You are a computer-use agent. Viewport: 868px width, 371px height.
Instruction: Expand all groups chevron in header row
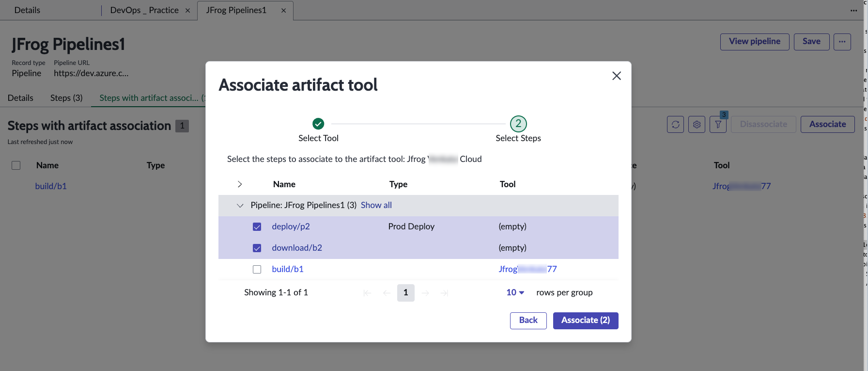240,184
